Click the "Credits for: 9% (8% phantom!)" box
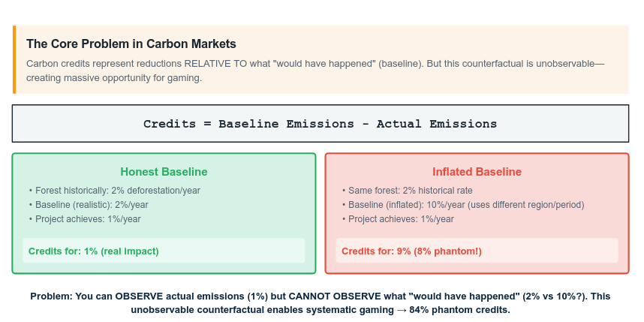Viewport: 644px width, 322px height. click(x=477, y=251)
